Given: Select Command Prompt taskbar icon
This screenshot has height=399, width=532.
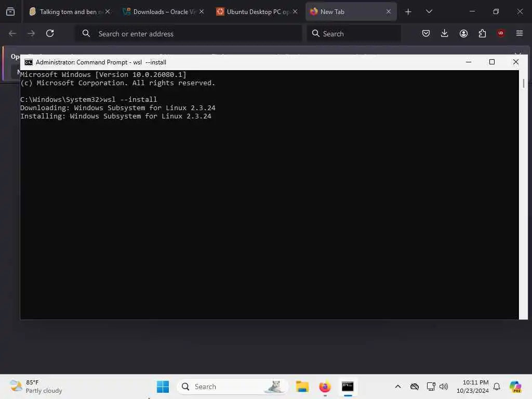Looking at the screenshot, I should tap(348, 387).
